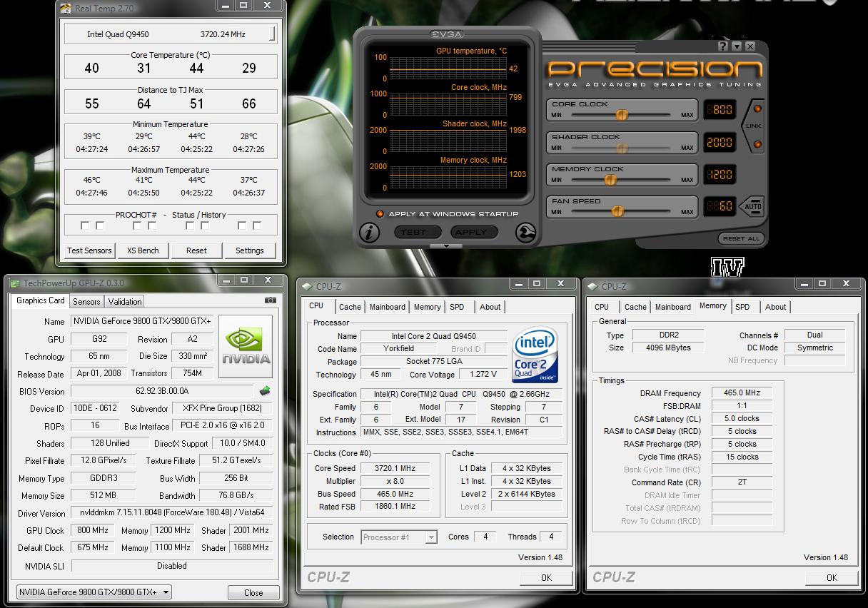This screenshot has width=868, height=608.
Task: Click the memory Size value "4096 MBytes"
Action: [x=667, y=348]
